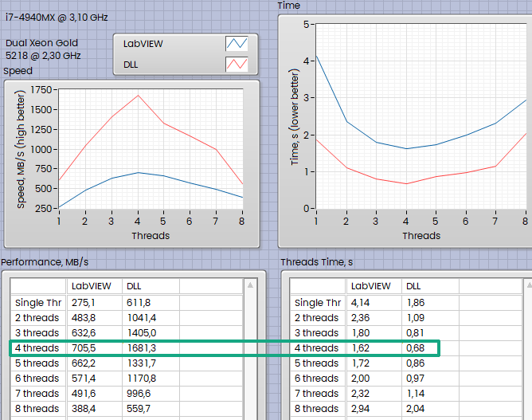The width and height of the screenshot is (532, 420).
Task: Select the cell with value 1041,4
Action: (x=151, y=318)
